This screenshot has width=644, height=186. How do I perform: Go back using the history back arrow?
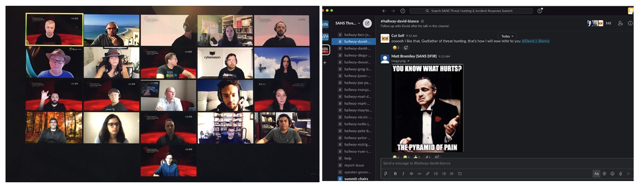[384, 11]
